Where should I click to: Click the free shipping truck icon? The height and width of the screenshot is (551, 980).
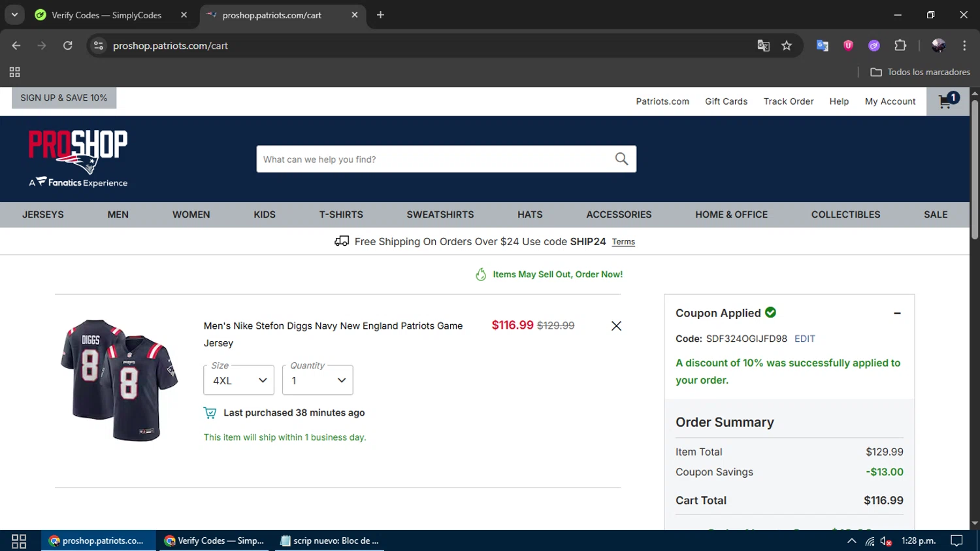coord(342,241)
